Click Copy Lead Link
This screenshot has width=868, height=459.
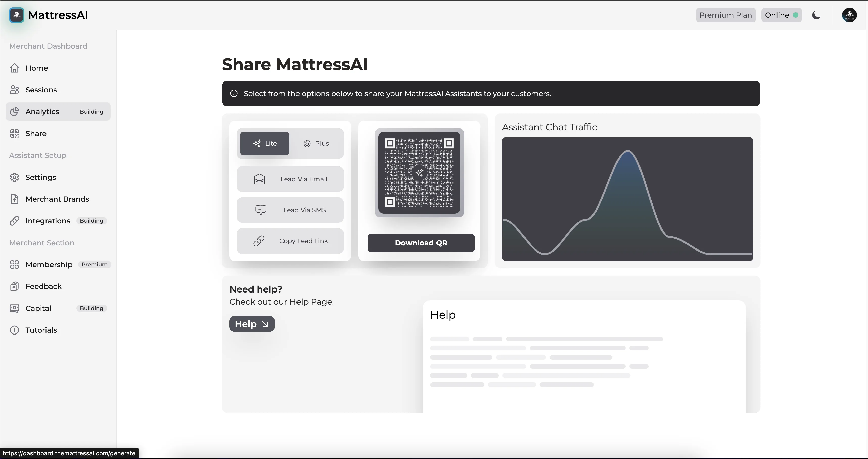tap(290, 241)
